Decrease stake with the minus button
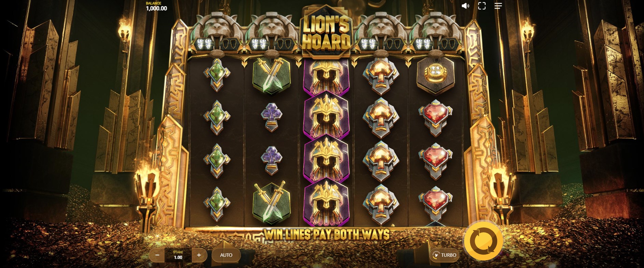This screenshot has height=268, width=644. click(x=157, y=255)
